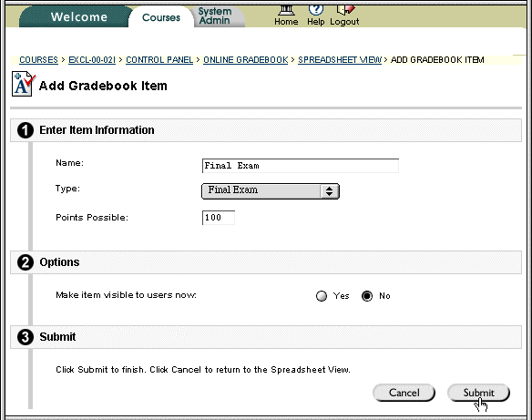Viewport: 532px width, 420px height.
Task: Go to CONTROL PANEL breadcrumb link
Action: click(x=159, y=60)
